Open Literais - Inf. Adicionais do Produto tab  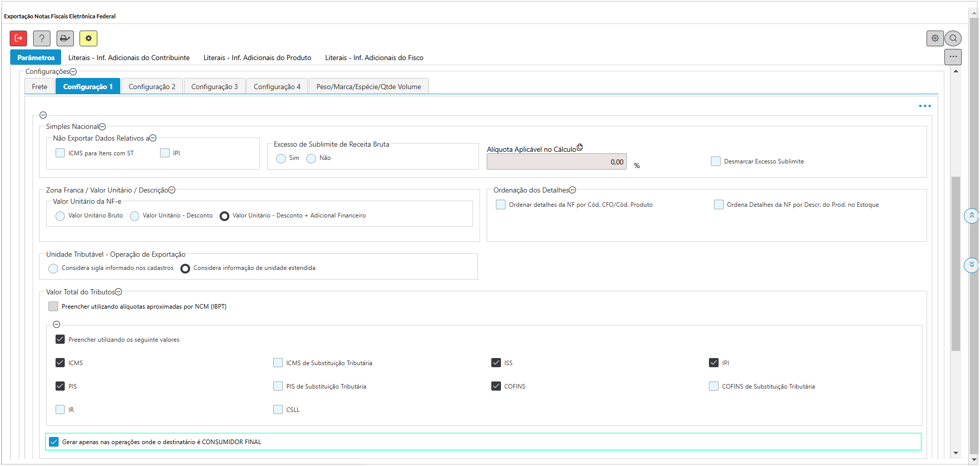257,58
